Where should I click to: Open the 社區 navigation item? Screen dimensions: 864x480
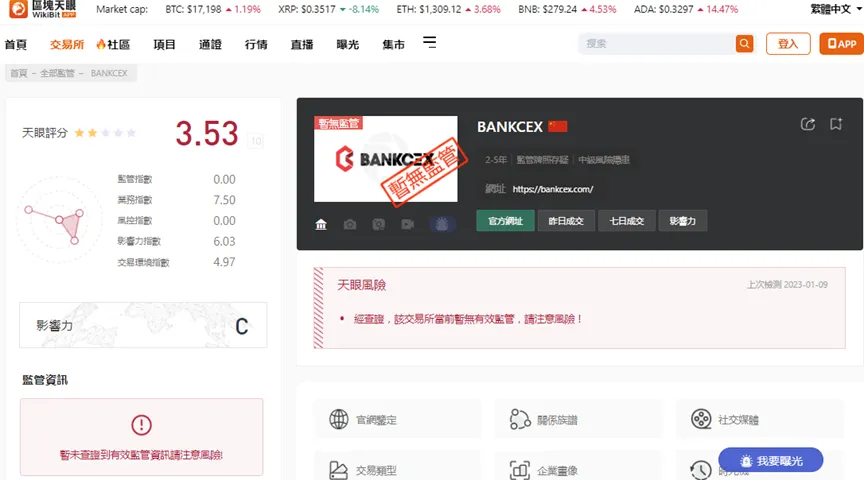118,45
